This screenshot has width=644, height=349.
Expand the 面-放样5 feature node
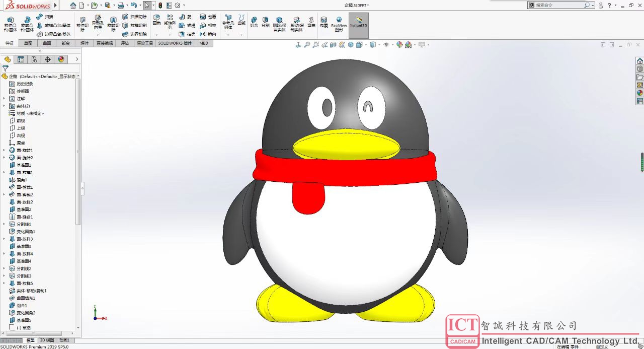(x=4, y=283)
